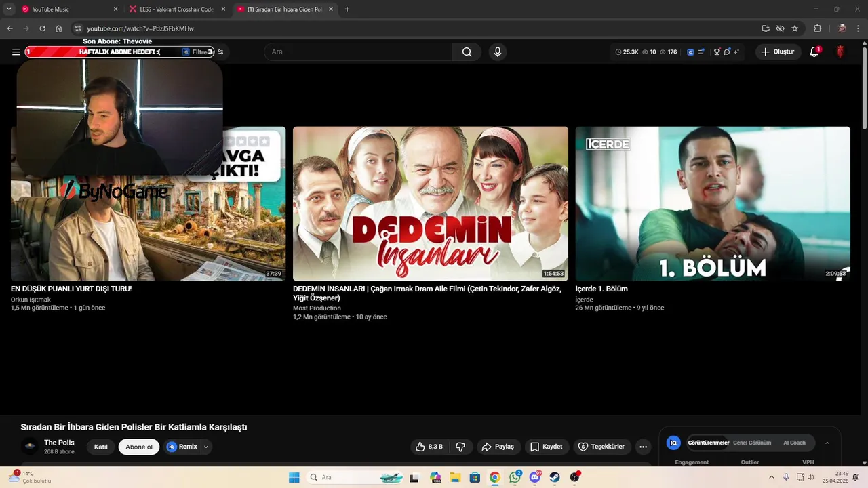
Task: Dislike the video with thumbs-down
Action: [460, 447]
